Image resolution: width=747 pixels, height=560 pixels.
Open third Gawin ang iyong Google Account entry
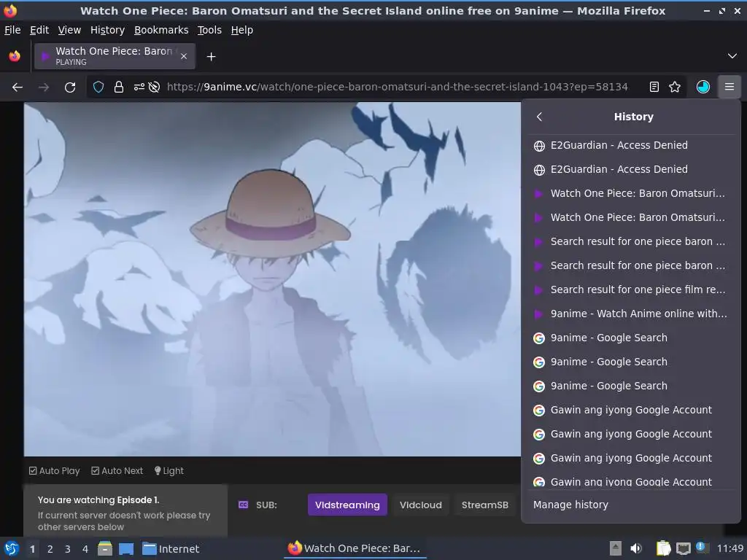click(x=631, y=458)
